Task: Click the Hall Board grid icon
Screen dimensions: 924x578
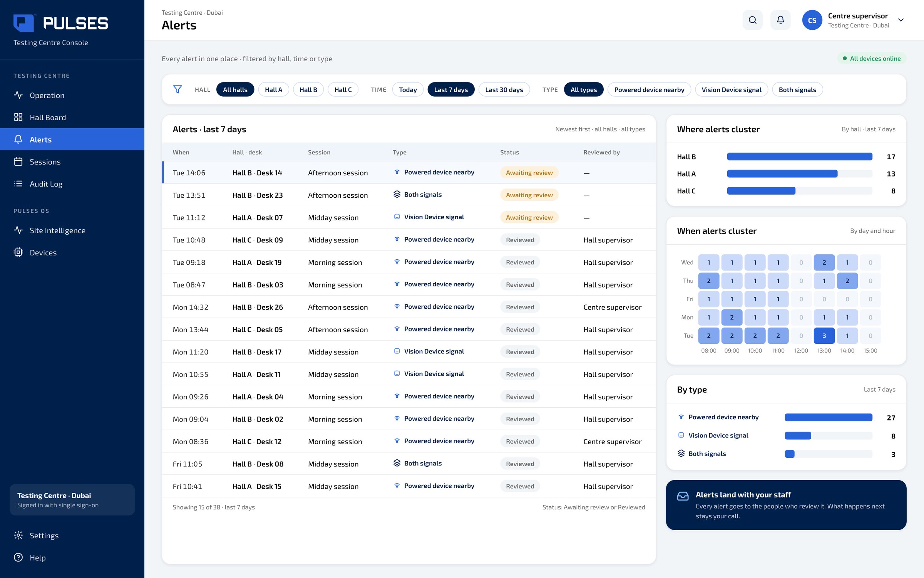Action: coord(18,117)
